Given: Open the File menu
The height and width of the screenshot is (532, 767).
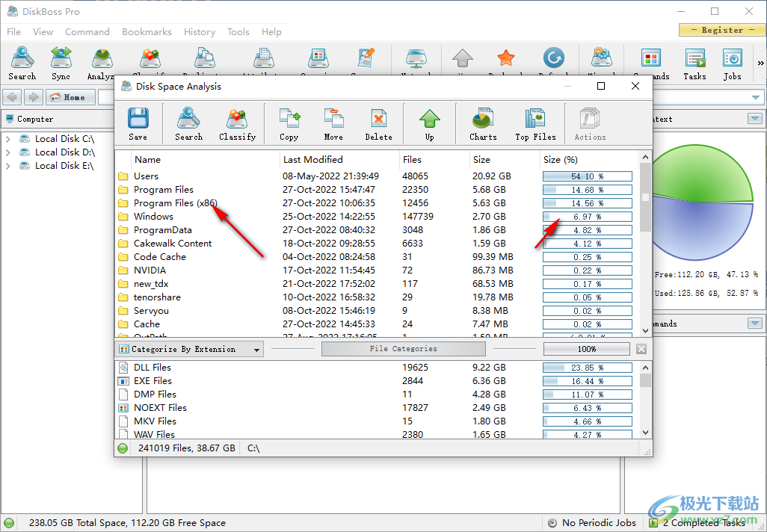Looking at the screenshot, I should tap(13, 32).
